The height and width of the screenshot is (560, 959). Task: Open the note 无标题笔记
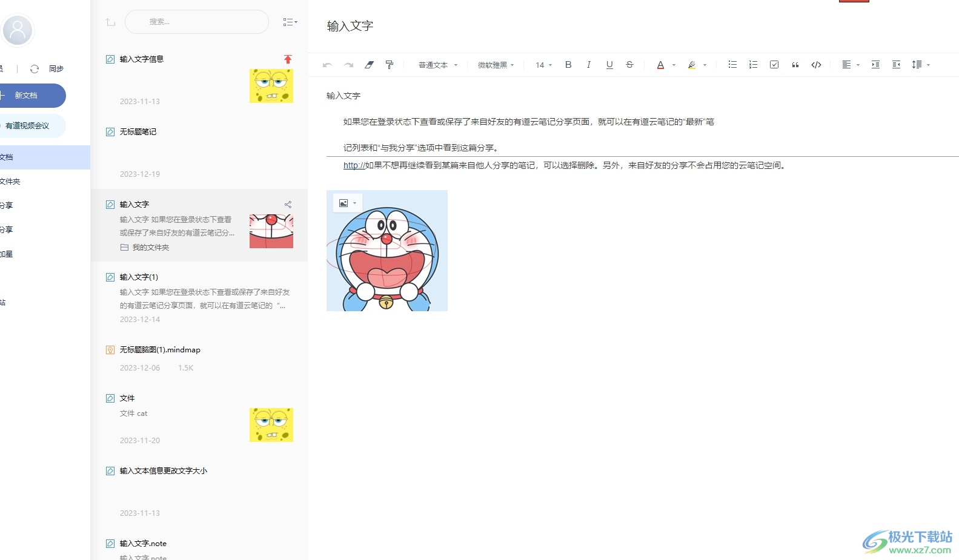click(x=138, y=132)
